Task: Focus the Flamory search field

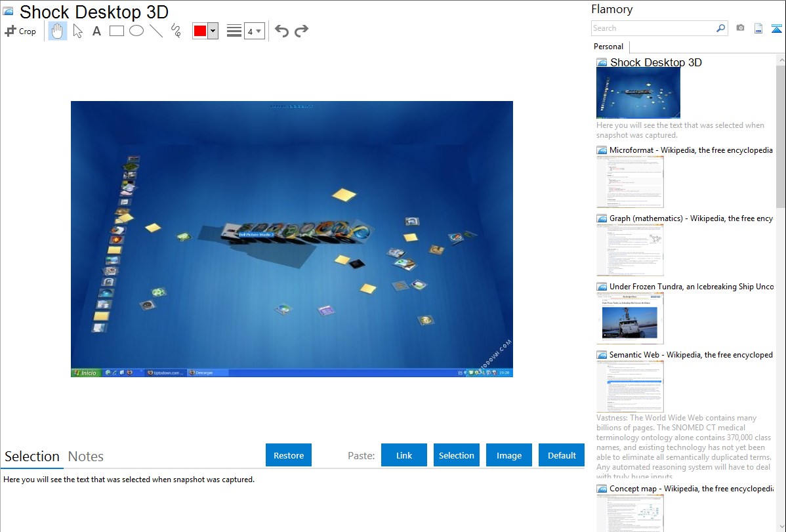Action: click(x=653, y=28)
